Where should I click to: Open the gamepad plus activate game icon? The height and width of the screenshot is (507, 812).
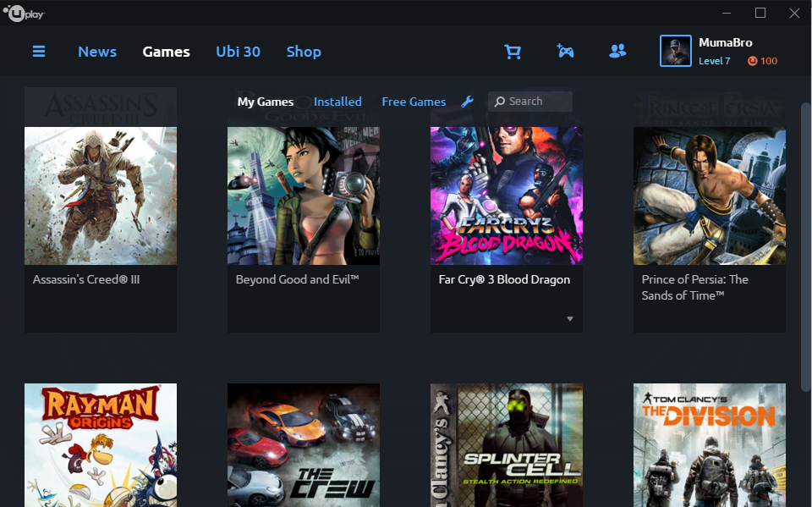pyautogui.click(x=565, y=51)
